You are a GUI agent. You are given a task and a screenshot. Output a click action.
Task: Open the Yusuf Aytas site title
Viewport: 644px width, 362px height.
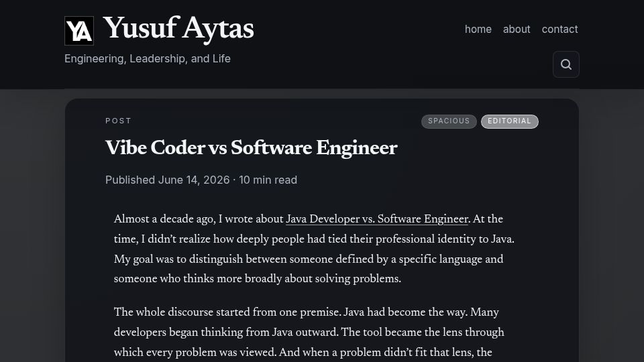click(x=178, y=29)
